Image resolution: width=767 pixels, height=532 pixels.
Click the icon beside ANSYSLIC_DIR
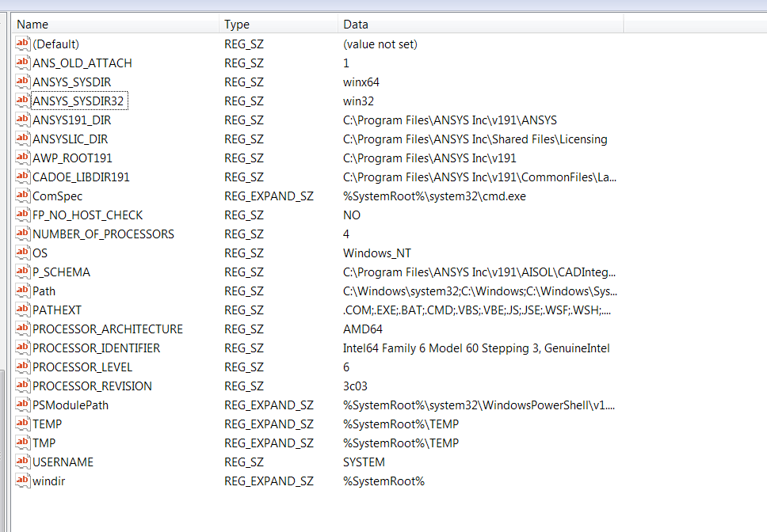pos(22,139)
